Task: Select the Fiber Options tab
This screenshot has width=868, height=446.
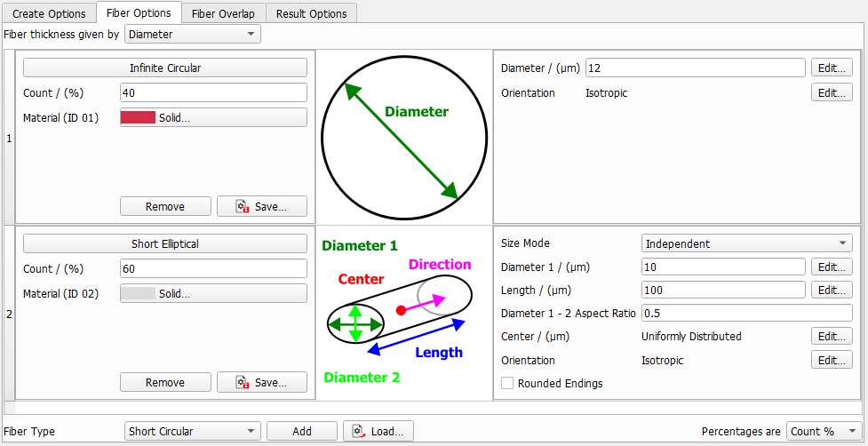Action: click(x=139, y=12)
